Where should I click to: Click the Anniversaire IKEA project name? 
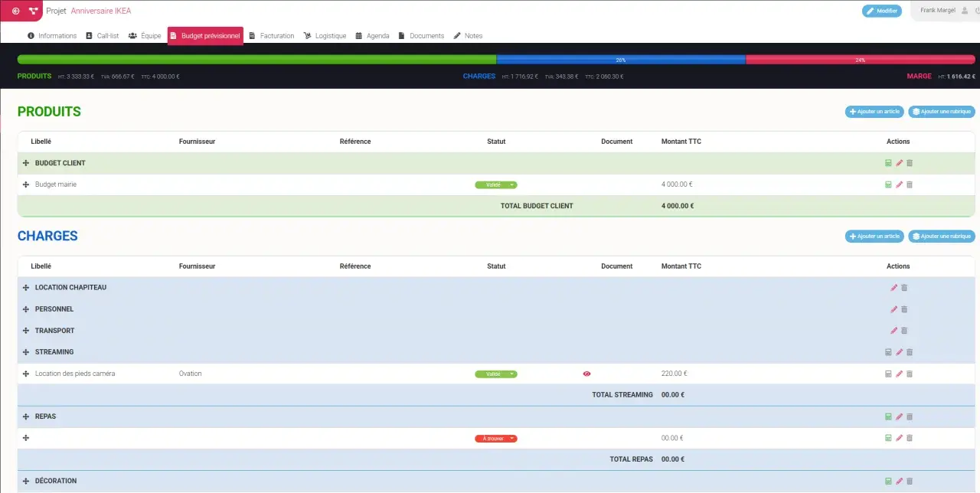[101, 11]
